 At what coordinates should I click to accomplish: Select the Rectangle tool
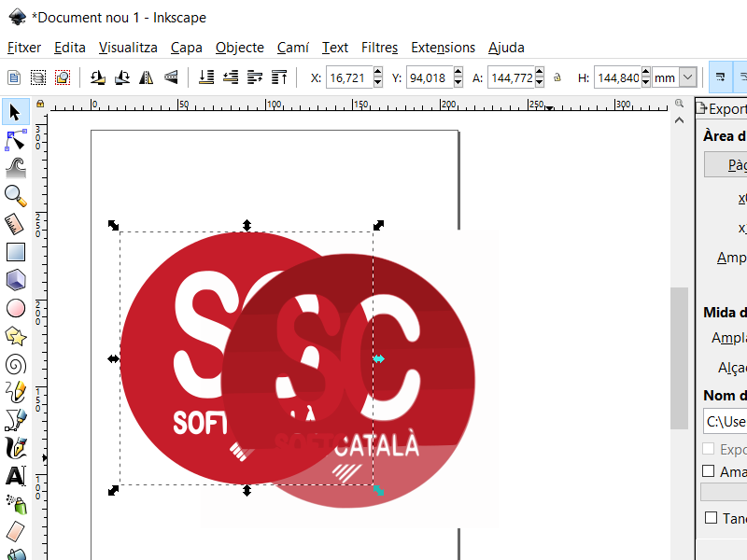(x=15, y=252)
